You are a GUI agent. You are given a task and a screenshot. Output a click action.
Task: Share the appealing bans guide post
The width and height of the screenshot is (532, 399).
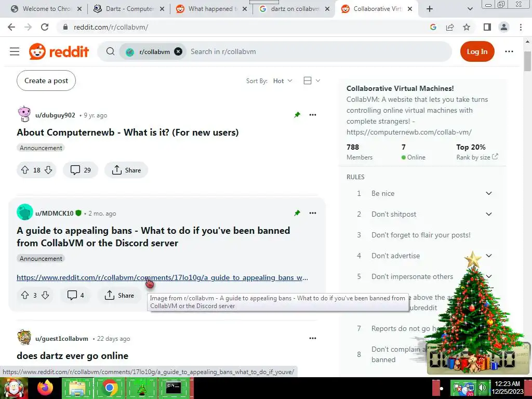[x=119, y=295]
